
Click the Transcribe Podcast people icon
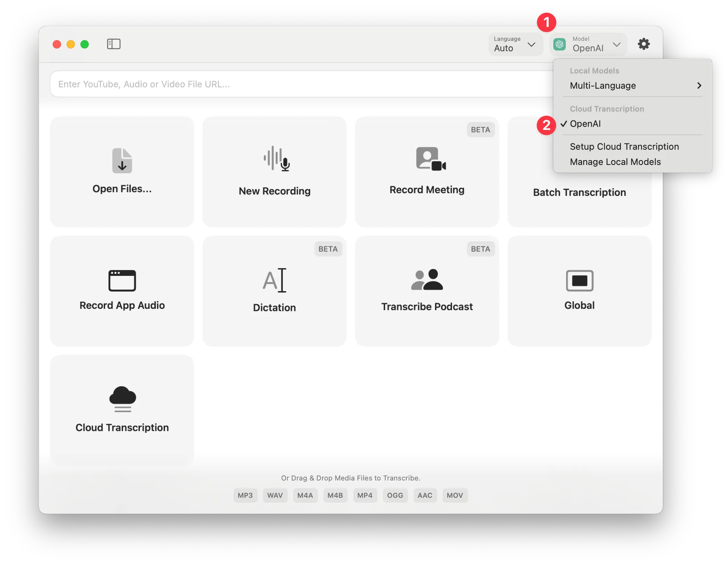(427, 280)
